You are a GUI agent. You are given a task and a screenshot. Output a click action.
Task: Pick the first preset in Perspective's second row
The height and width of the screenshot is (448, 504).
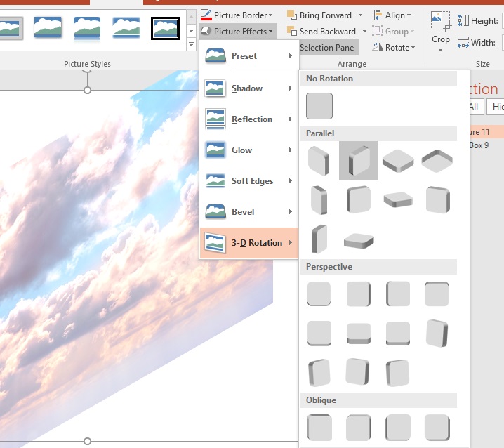click(x=319, y=333)
